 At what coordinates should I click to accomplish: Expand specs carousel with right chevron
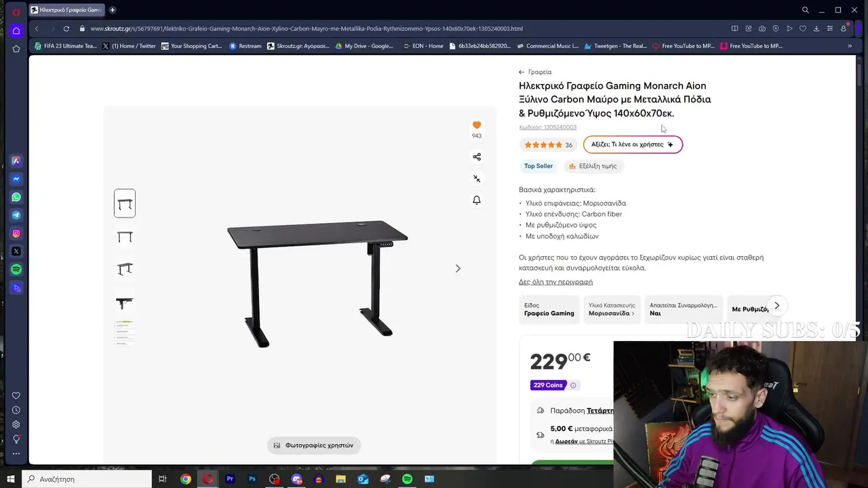click(x=776, y=306)
